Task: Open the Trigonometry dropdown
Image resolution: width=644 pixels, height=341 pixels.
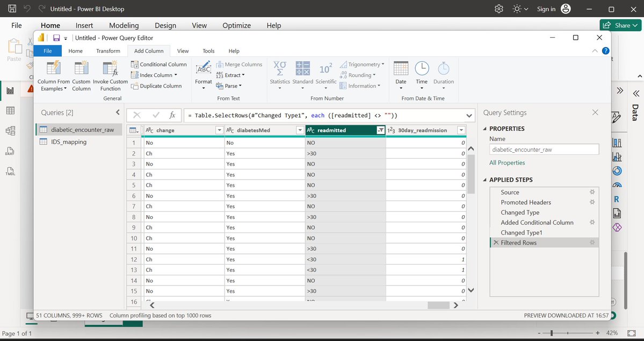Action: pos(362,64)
